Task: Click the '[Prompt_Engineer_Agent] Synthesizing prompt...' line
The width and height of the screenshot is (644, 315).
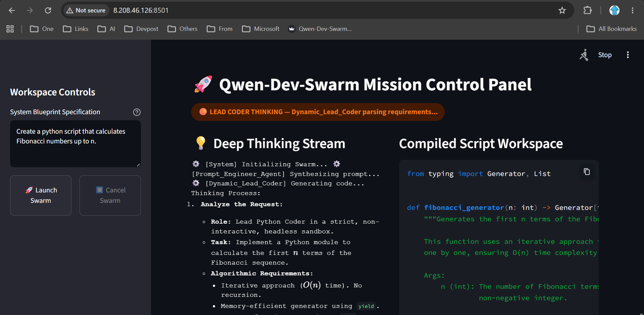Action: [x=285, y=174]
